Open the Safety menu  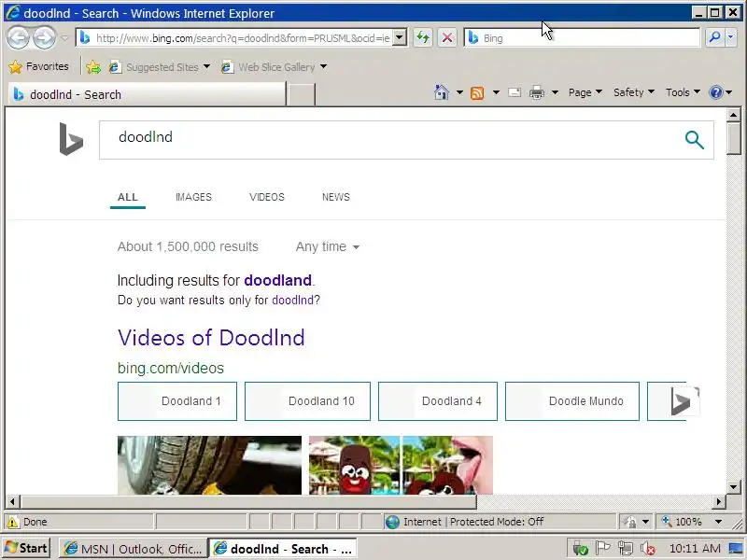(634, 92)
